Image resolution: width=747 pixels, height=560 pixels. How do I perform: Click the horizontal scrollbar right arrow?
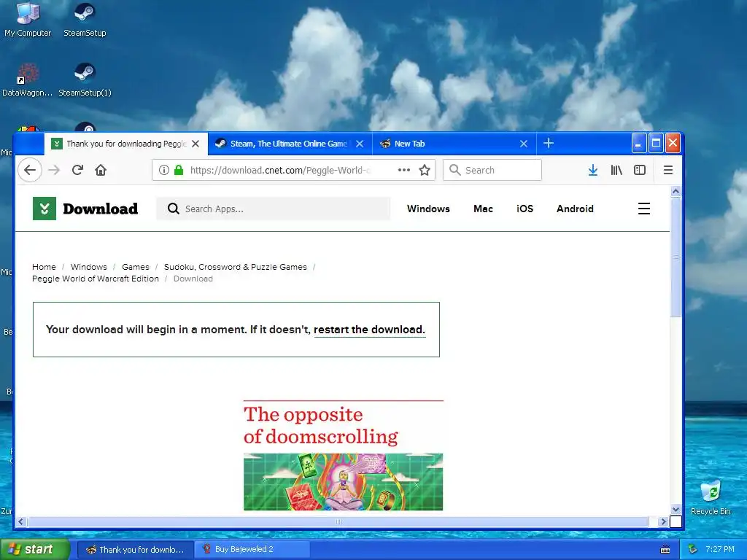662,521
